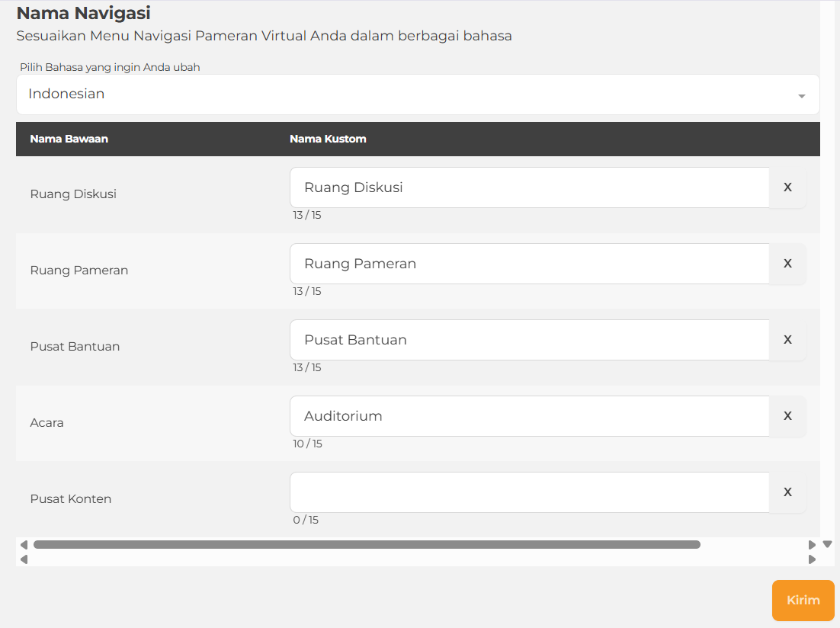Clear the Ruang Diskusi custom name
840x628 pixels.
tap(787, 187)
